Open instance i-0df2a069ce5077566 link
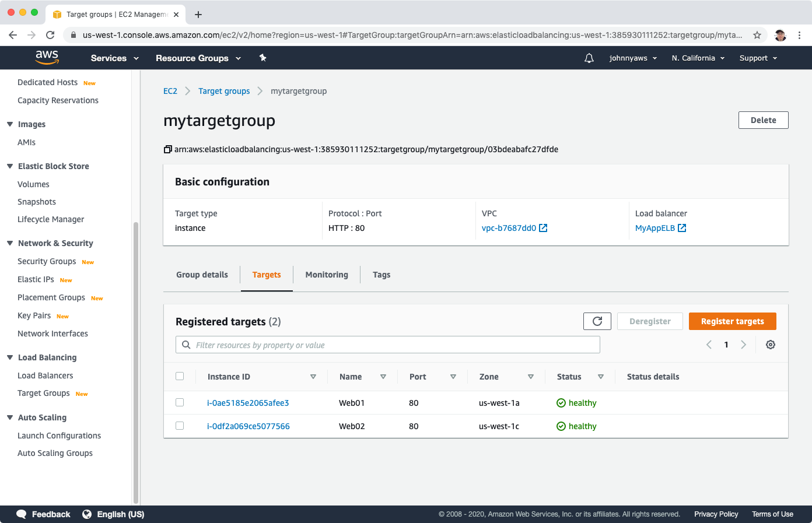Viewport: 812px width, 523px height. (249, 426)
